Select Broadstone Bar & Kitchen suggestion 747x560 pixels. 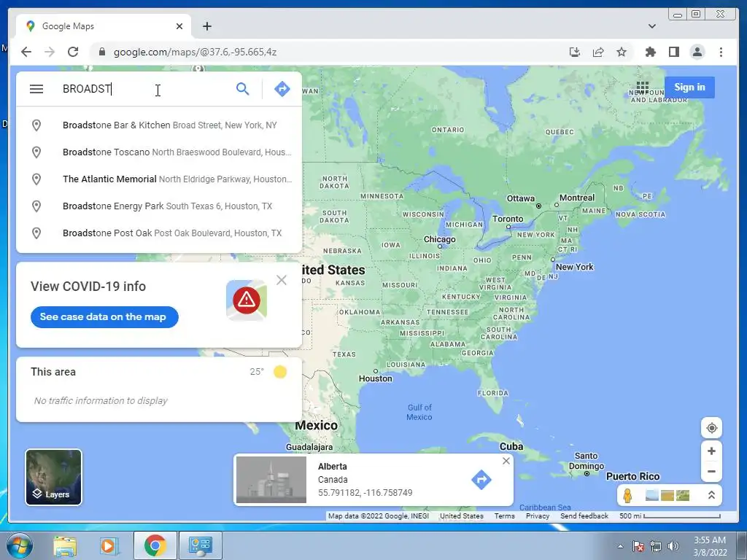point(159,125)
